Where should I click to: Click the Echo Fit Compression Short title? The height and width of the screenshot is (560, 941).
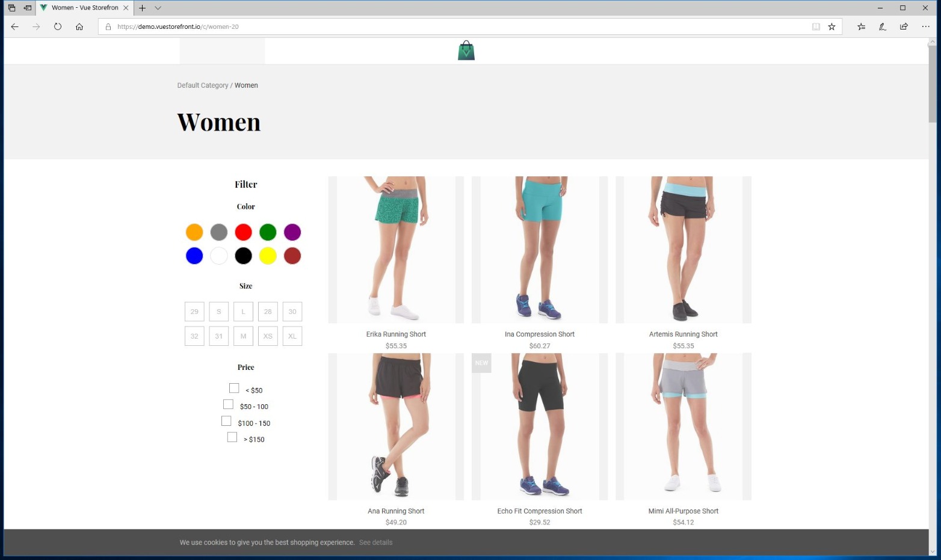[x=540, y=511]
